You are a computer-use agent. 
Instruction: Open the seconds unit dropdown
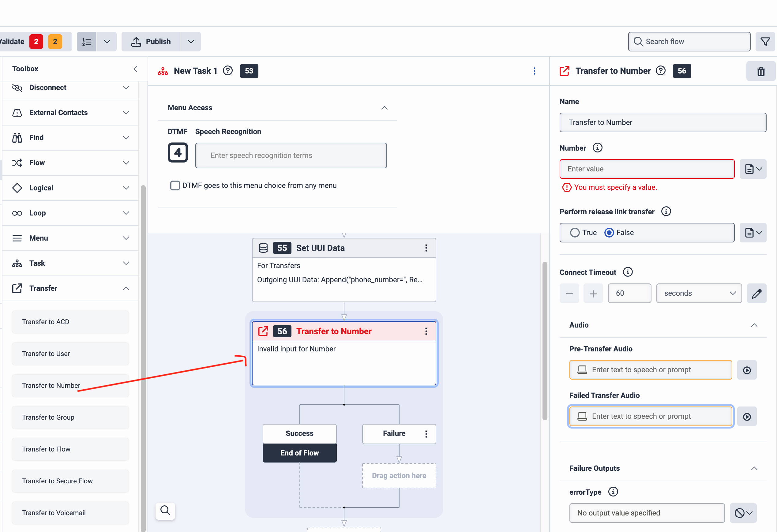click(x=699, y=293)
